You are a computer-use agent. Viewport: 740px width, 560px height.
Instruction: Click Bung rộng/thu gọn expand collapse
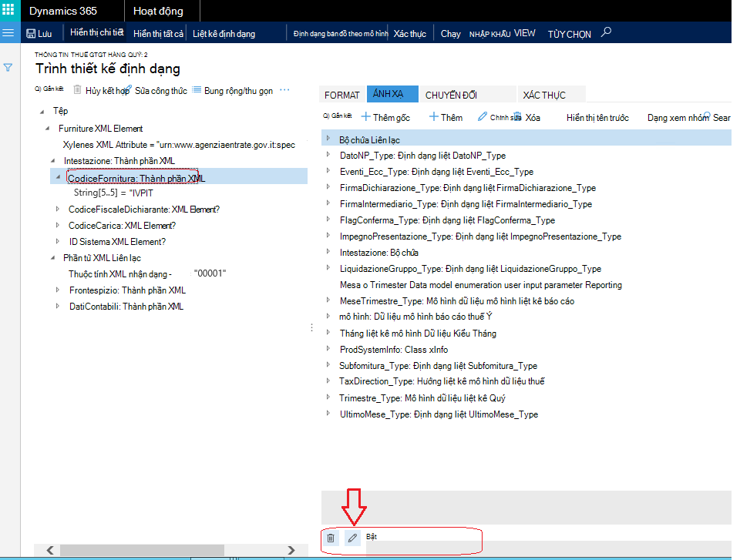[233, 90]
